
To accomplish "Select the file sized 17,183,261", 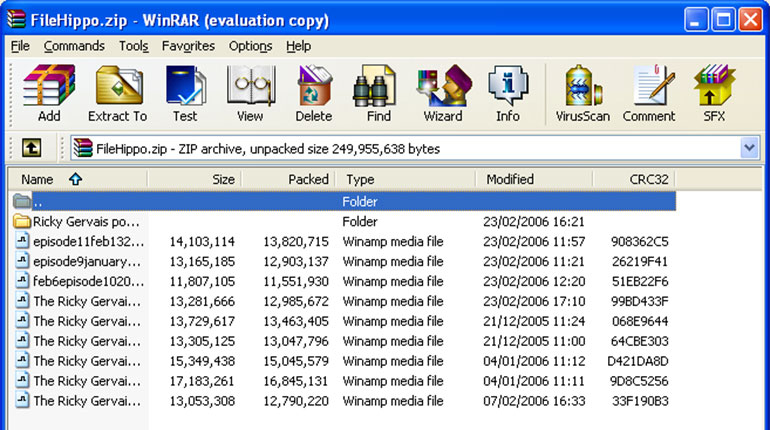I will [342, 380].
